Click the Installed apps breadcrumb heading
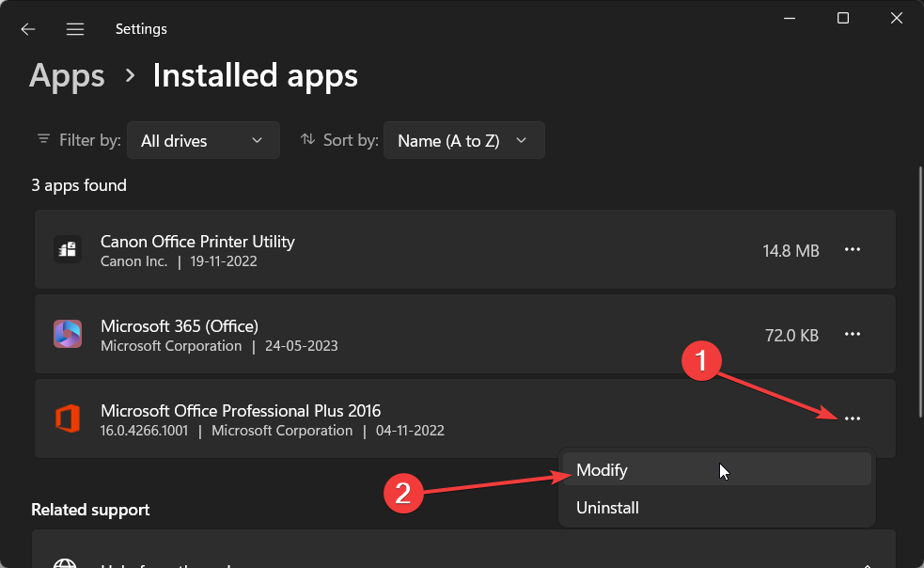 point(255,75)
